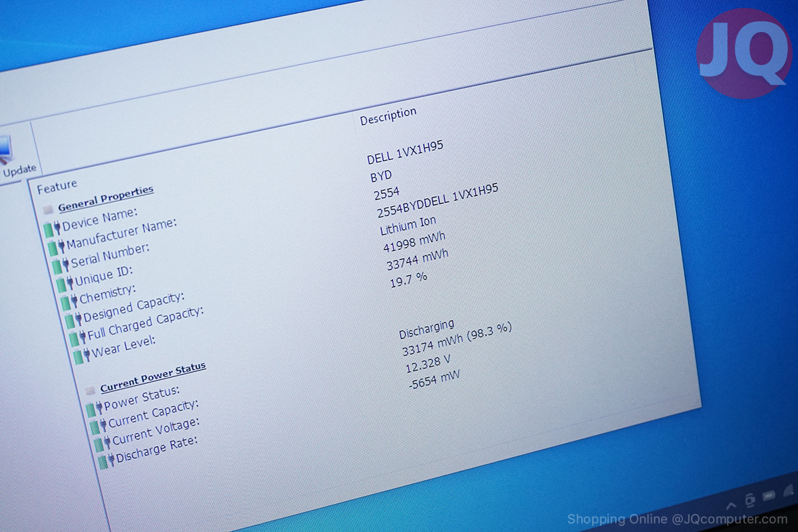Select the Serial Number row label
Screen dimensions: 798x532
pos(110,256)
